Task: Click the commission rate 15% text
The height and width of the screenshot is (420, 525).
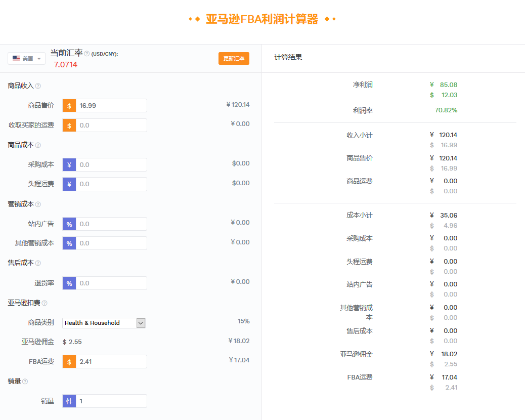Action: [x=244, y=321]
